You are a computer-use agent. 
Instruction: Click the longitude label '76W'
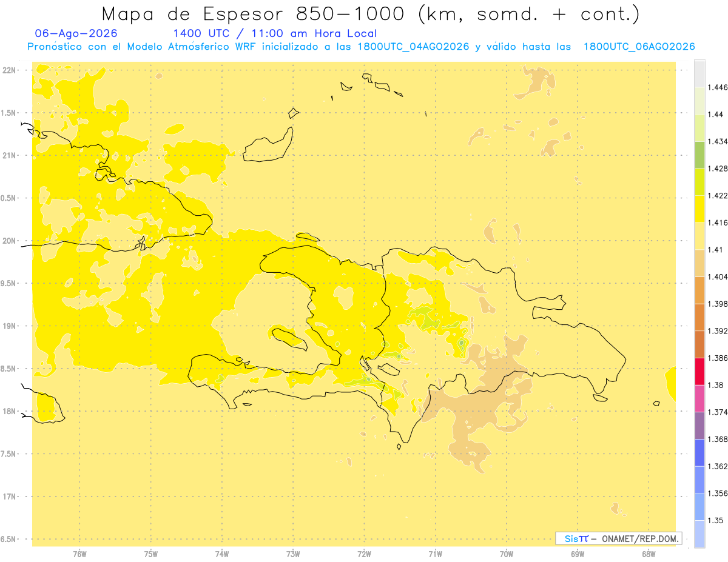(x=79, y=554)
